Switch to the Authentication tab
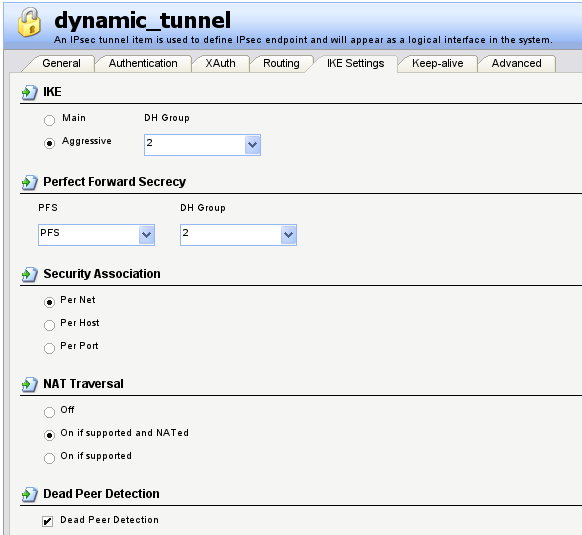582x535 pixels. pyautogui.click(x=143, y=63)
